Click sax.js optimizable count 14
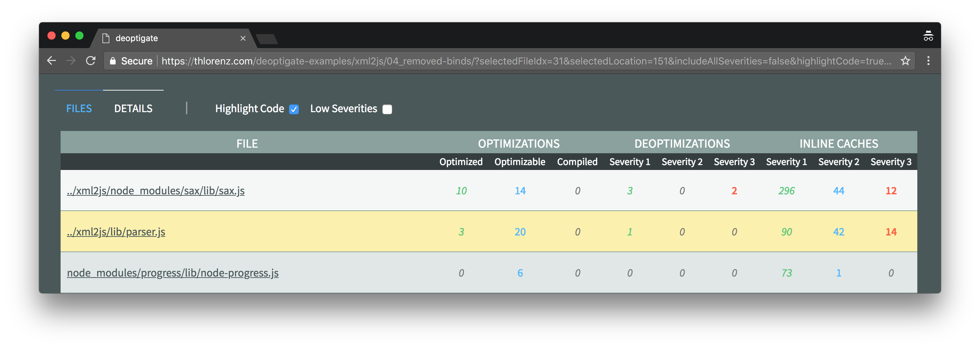980x349 pixels. tap(520, 190)
